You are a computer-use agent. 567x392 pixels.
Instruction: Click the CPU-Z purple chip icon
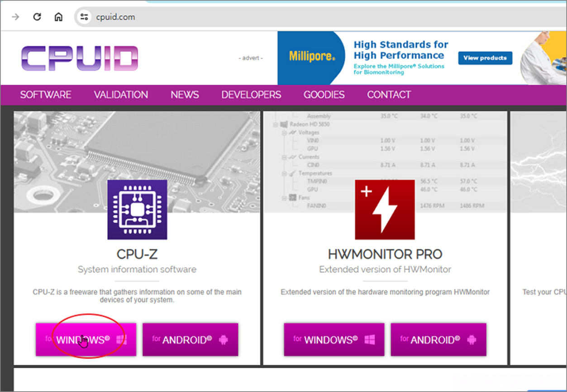(137, 210)
